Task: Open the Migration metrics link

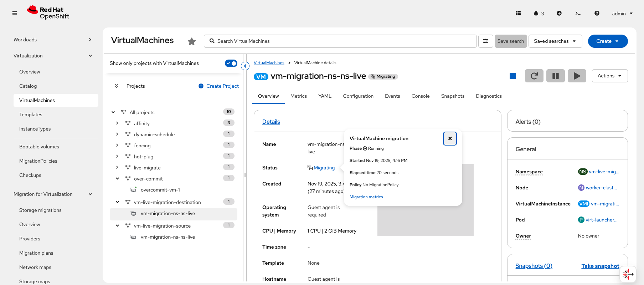Action: click(x=366, y=197)
